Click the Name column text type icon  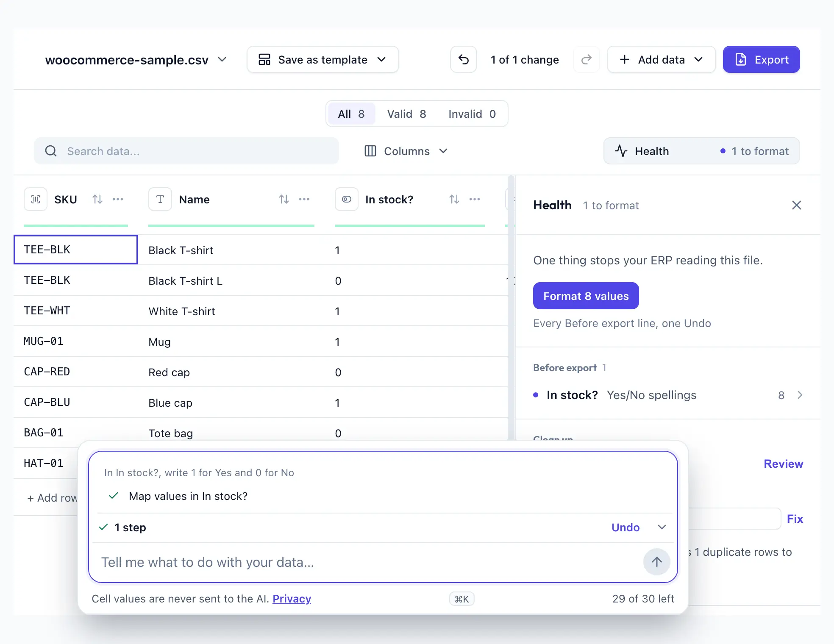(160, 199)
